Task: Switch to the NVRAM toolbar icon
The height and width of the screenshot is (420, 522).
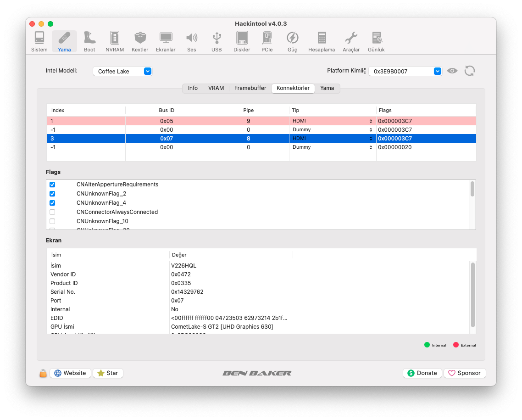Action: pyautogui.click(x=115, y=41)
